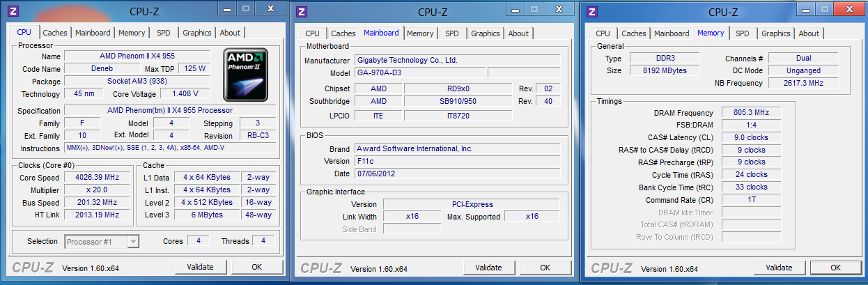Minimize the left CPU-Z window
The height and width of the screenshot is (285, 868).
point(227,8)
